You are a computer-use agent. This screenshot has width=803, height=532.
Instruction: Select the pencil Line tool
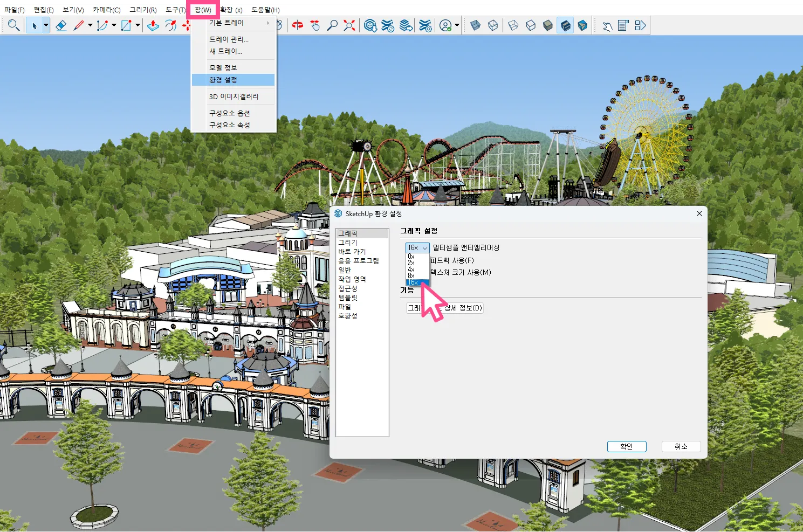[x=79, y=25]
